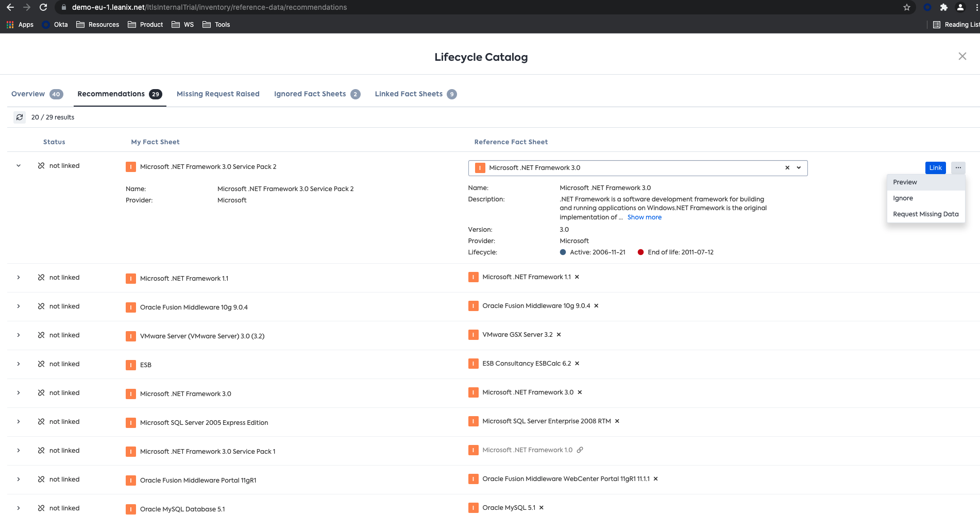Clear the selected Microsoft .NET Framework 3.0 reference

coord(787,168)
